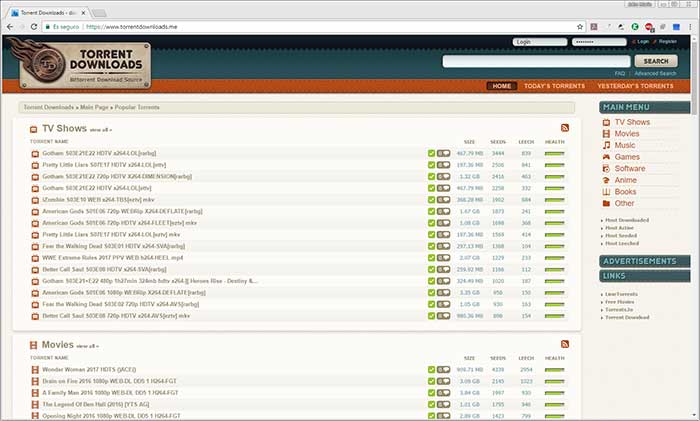Viewport: 700px width, 421px height.
Task: Open the Movies RSS feed icon
Action: coord(565,344)
